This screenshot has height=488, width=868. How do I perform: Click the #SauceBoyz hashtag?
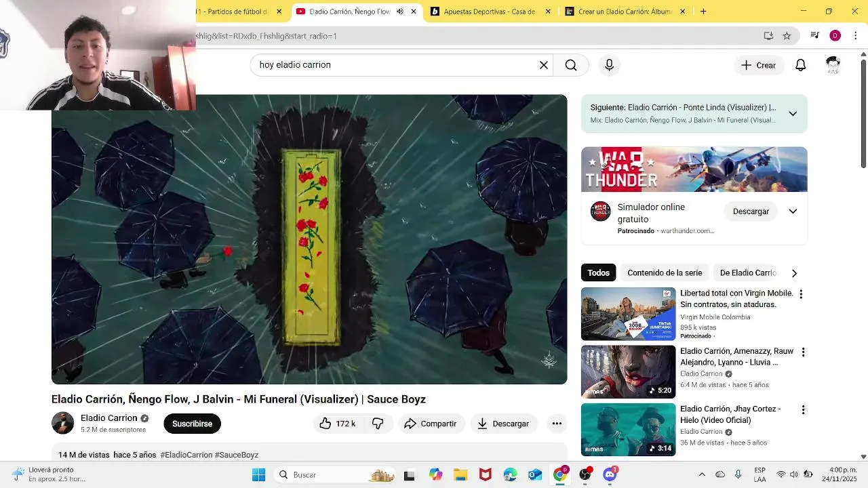click(x=237, y=455)
